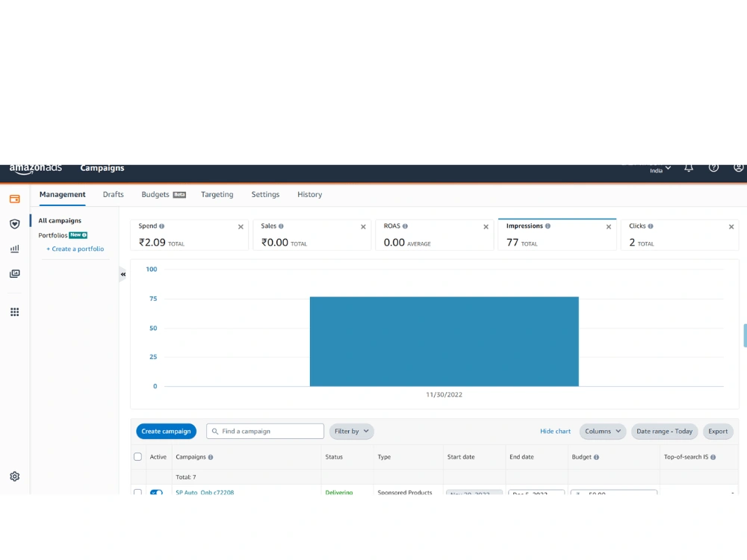Click the Export button
This screenshot has height=560, width=747.
click(x=718, y=432)
